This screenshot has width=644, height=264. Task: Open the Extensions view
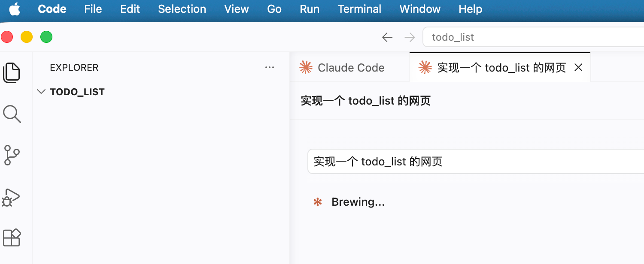click(12, 237)
